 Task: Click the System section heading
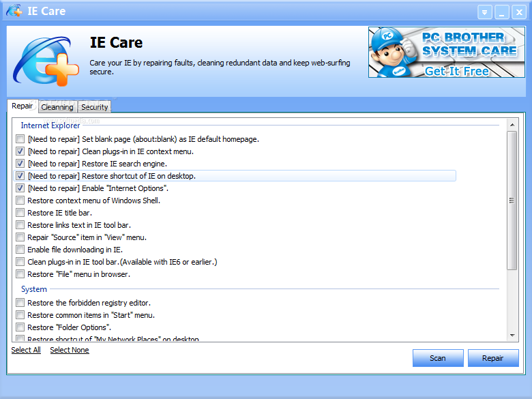[x=34, y=289]
